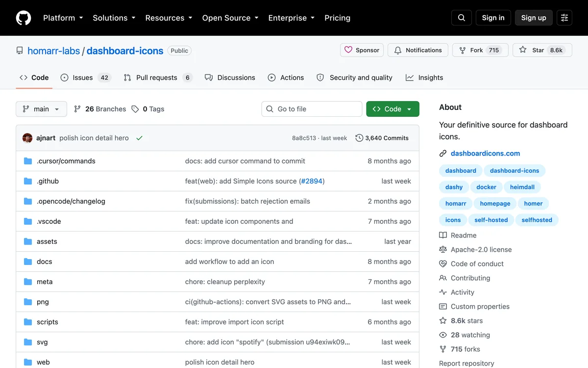The height and width of the screenshot is (368, 588).
Task: Open the green Code dropdown button
Action: [x=392, y=109]
